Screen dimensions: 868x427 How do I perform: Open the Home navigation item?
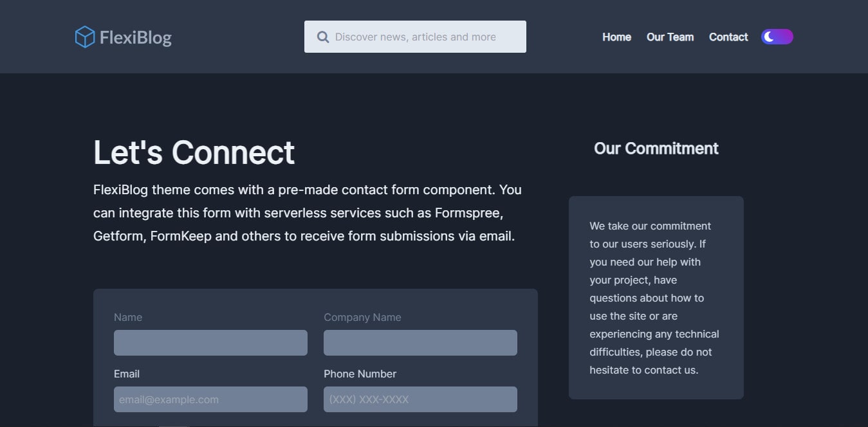[x=616, y=37]
